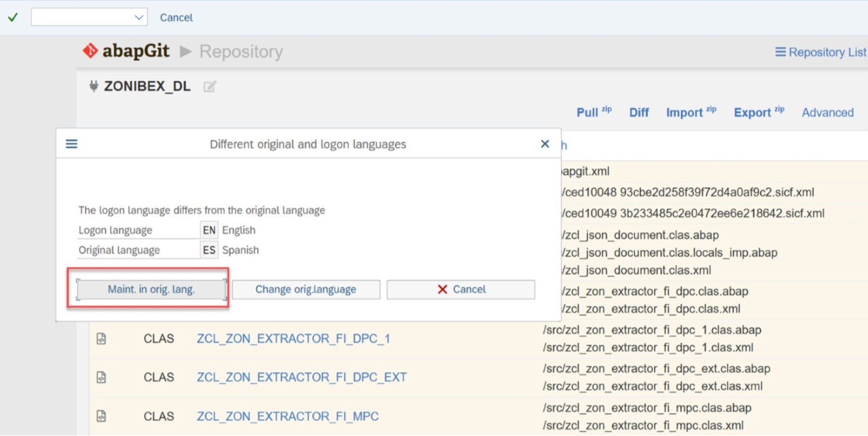This screenshot has height=436, width=868.
Task: Open ZCL_ZON_EXTRACTOR_FI_DPC_1 class link
Action: click(293, 339)
